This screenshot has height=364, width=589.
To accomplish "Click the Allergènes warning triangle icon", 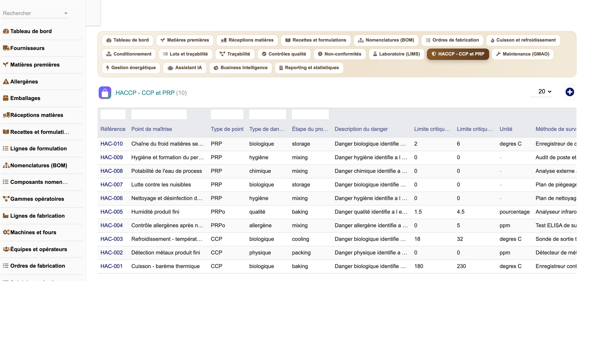I will pos(6,82).
